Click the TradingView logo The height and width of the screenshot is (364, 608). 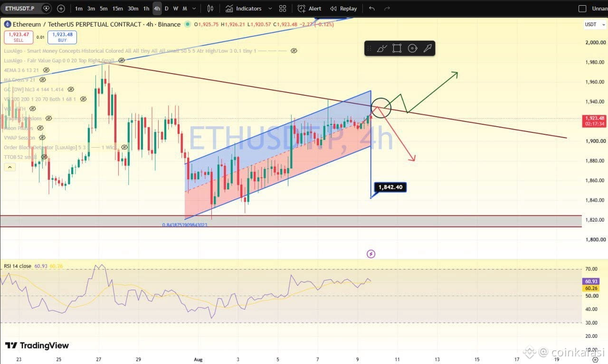(37, 345)
